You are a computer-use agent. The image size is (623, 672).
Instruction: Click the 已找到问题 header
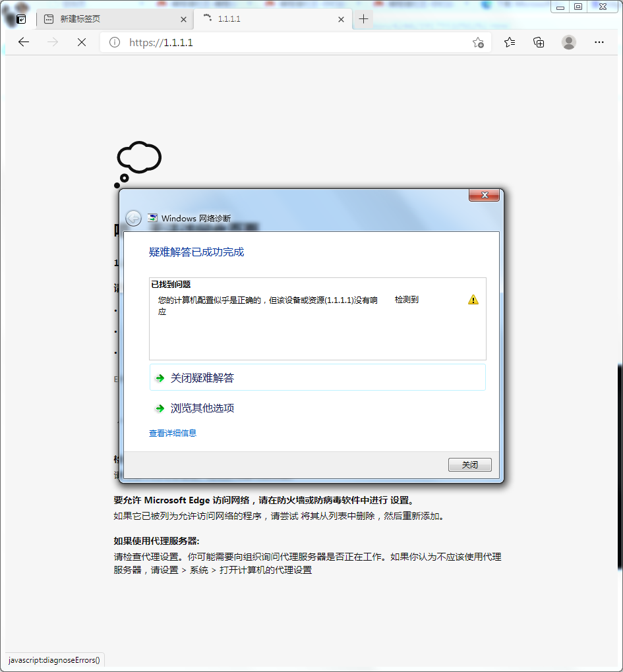click(x=171, y=284)
